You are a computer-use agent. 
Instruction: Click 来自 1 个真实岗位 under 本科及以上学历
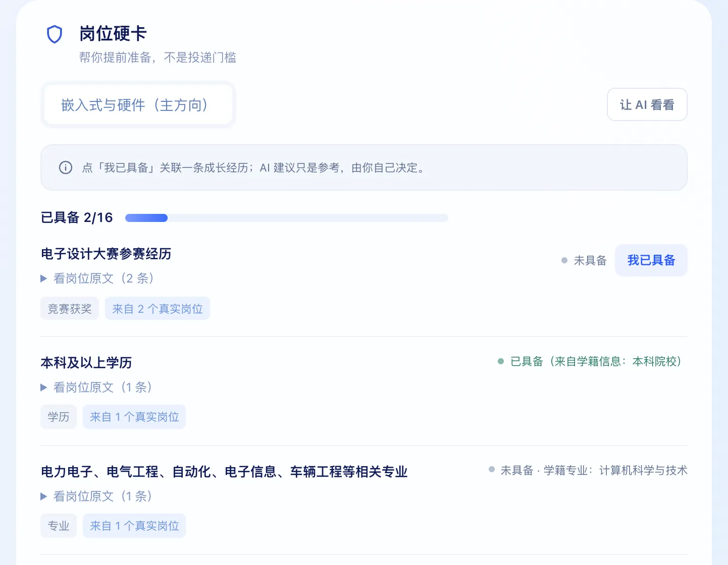click(x=134, y=417)
